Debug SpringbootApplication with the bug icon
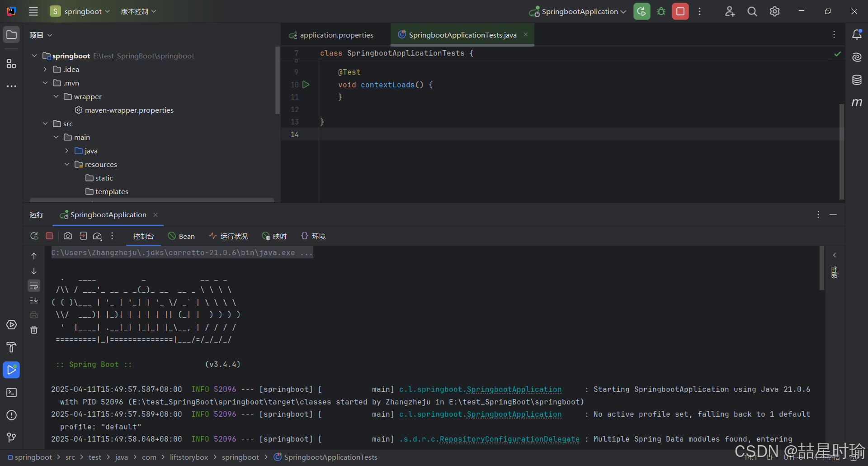Screen dimensions: 868x466 (661, 11)
